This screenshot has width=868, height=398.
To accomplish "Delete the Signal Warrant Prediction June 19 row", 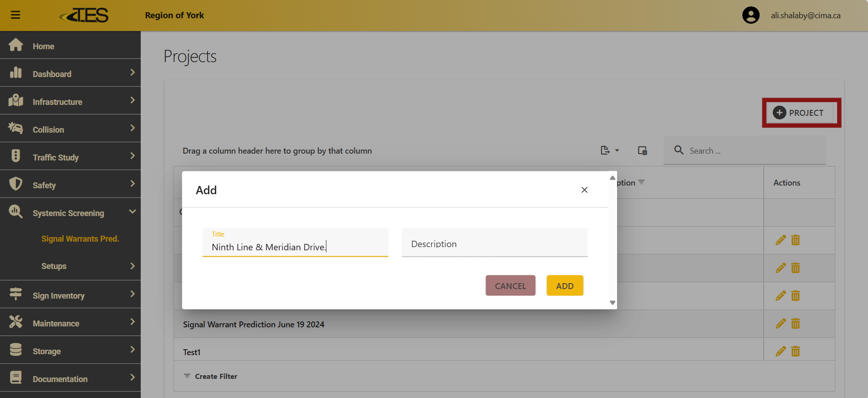I will (796, 324).
